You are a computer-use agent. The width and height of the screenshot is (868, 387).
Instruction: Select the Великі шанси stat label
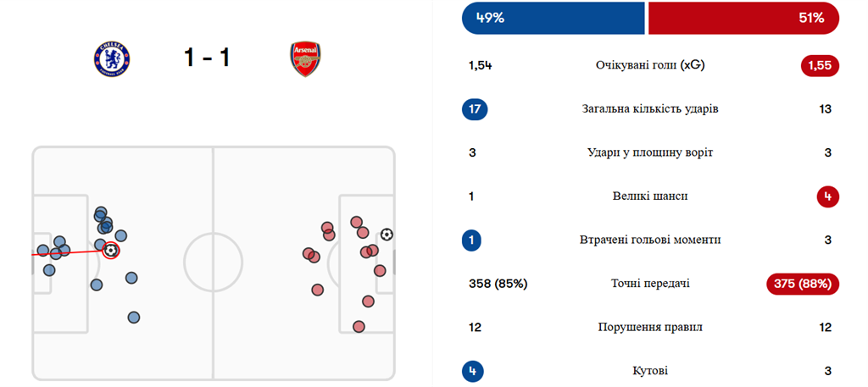650,196
